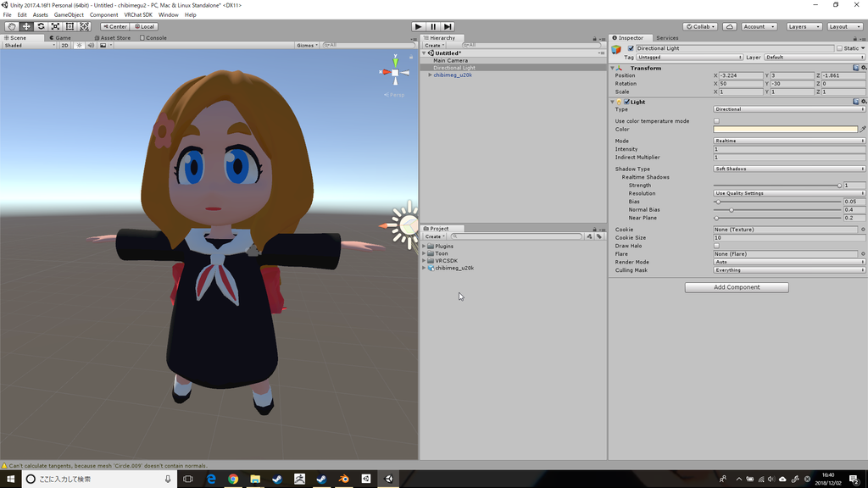Screen dimensions: 868x488
Task: Toggle the Local handle rotation button
Action: tap(145, 26)
